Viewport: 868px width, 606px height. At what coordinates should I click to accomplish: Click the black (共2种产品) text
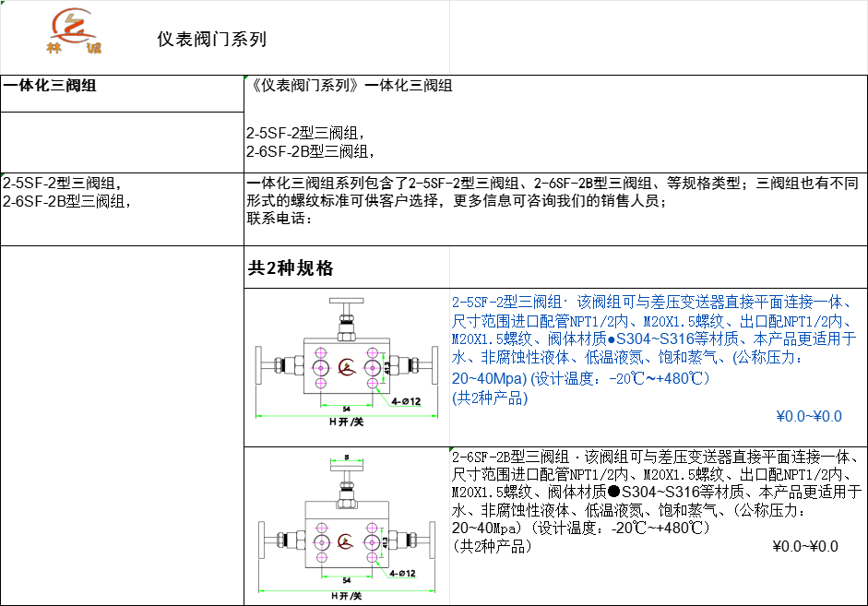(494, 546)
